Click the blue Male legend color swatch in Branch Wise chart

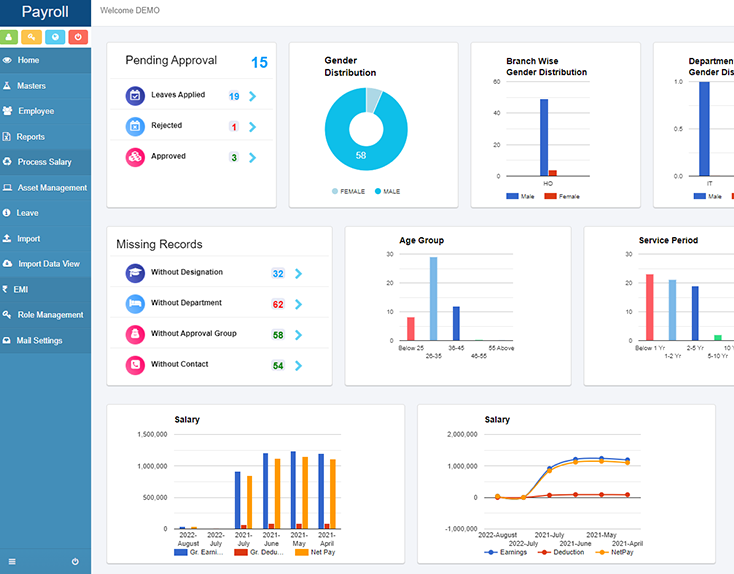click(512, 196)
